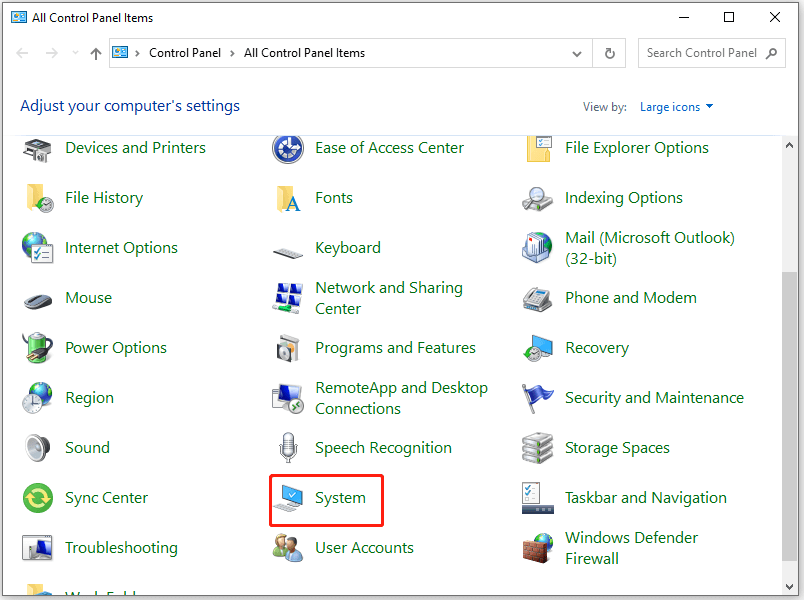Open the System computer icon
Image resolution: width=804 pixels, height=600 pixels.
point(288,498)
